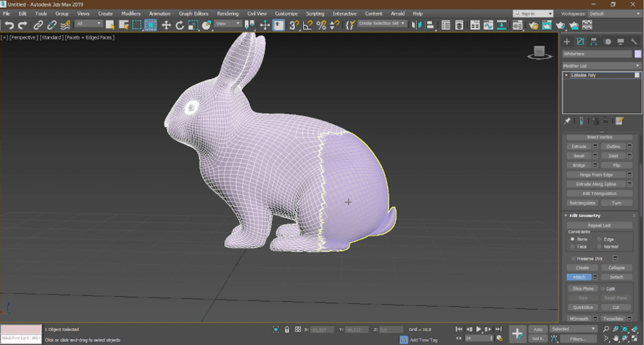Click the Maximize Viewport Toggle icon

pos(634,339)
